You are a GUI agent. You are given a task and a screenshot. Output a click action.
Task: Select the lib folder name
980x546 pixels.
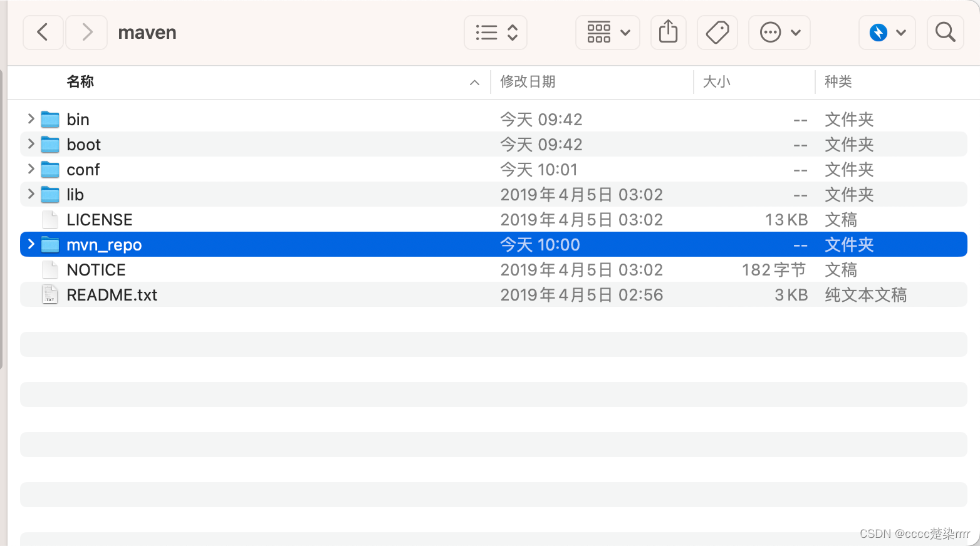pos(75,194)
